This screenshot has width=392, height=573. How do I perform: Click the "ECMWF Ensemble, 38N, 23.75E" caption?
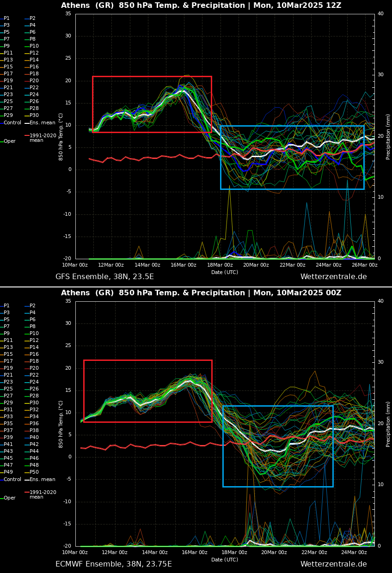114,564
